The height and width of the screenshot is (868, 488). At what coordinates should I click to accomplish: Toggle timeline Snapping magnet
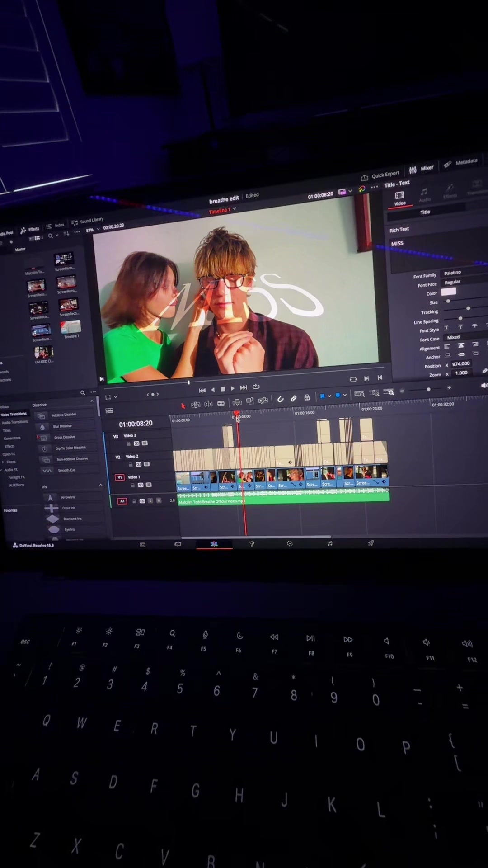tap(281, 399)
